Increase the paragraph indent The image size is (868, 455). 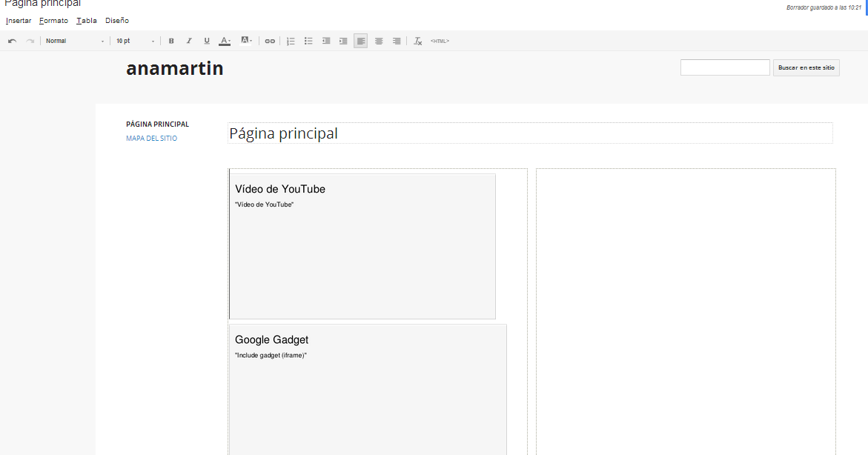(343, 41)
